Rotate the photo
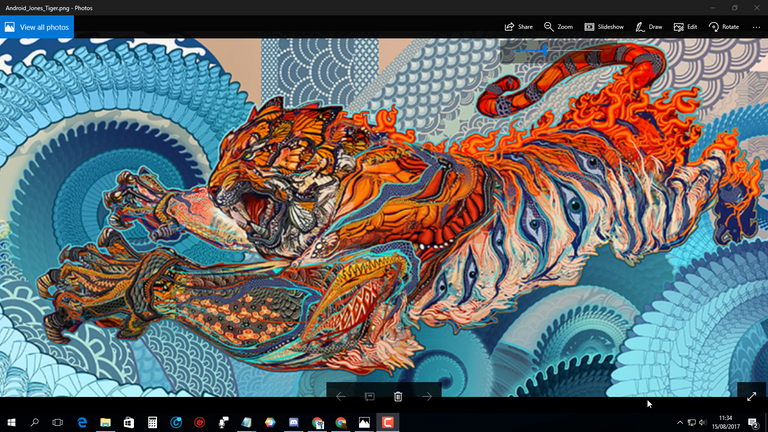 (x=723, y=27)
